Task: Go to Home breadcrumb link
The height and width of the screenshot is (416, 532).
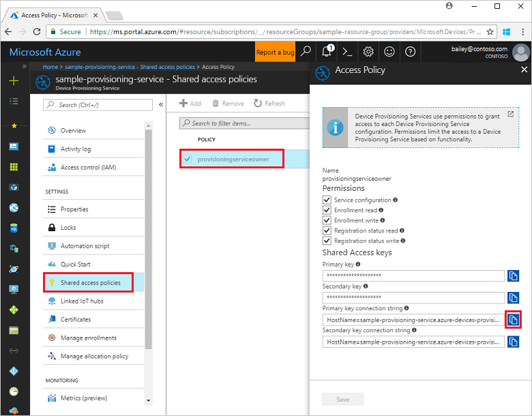Action: click(x=50, y=67)
